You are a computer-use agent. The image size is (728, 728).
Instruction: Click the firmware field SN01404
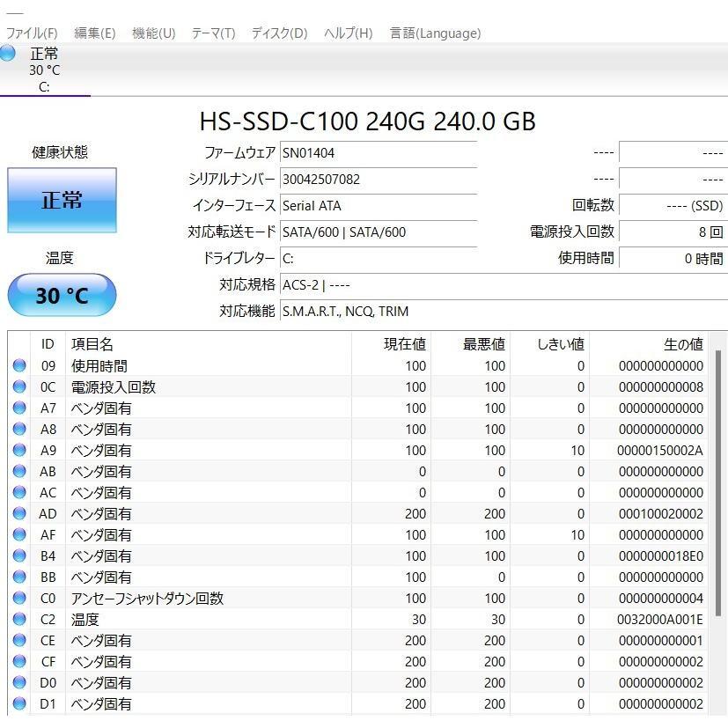(x=378, y=153)
